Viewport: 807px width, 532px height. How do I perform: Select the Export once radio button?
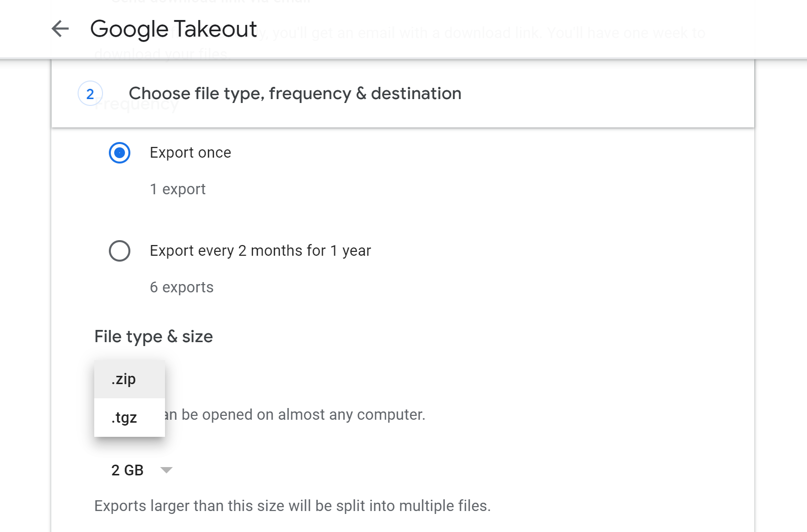pyautogui.click(x=120, y=153)
